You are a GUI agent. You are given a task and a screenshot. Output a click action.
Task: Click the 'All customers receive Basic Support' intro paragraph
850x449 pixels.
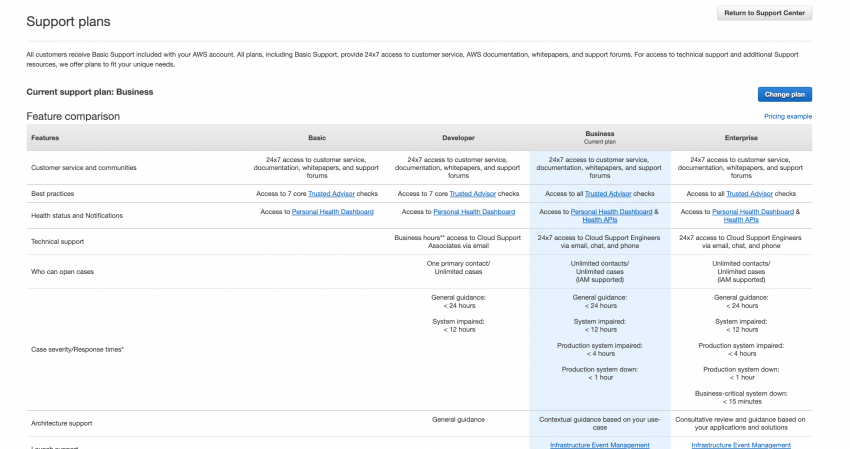click(412, 60)
